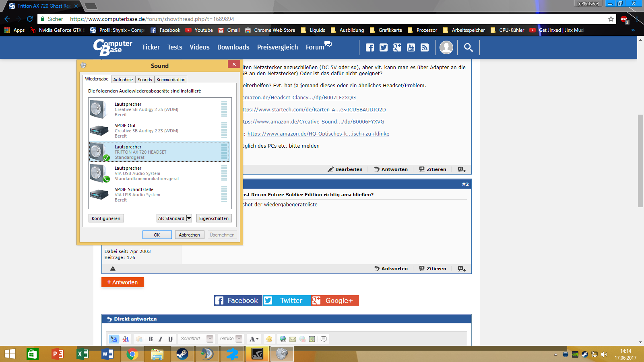The height and width of the screenshot is (362, 644).
Task: Open the YouTube icon in site header
Action: (x=411, y=47)
